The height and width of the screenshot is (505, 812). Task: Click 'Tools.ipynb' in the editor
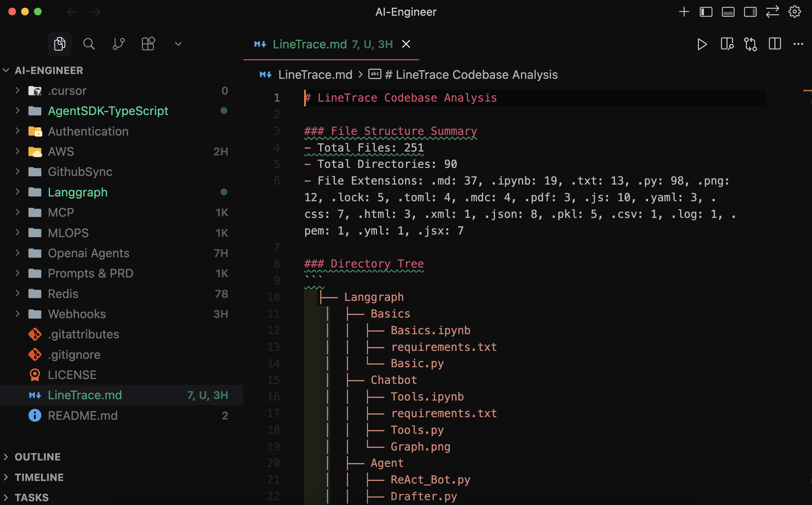click(x=427, y=396)
